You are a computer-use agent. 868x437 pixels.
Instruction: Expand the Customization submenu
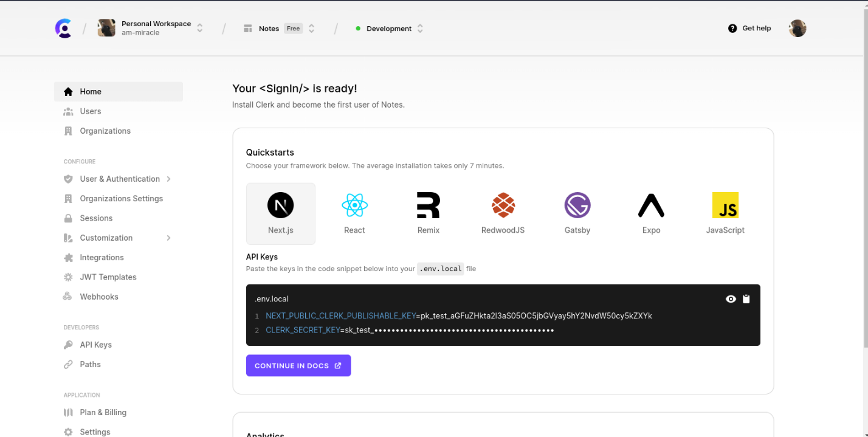coord(168,238)
